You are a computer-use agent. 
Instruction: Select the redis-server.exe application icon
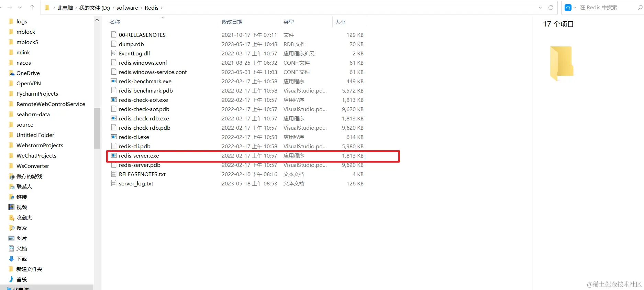tap(114, 155)
